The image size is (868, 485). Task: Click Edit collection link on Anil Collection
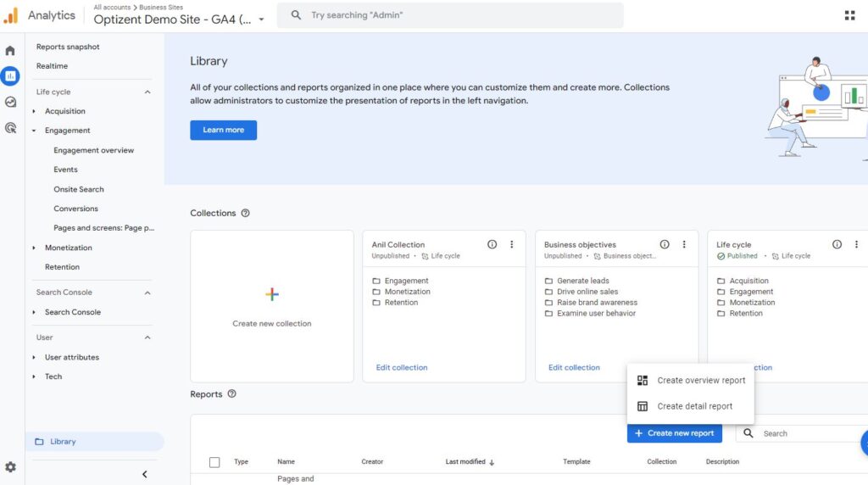(x=402, y=368)
